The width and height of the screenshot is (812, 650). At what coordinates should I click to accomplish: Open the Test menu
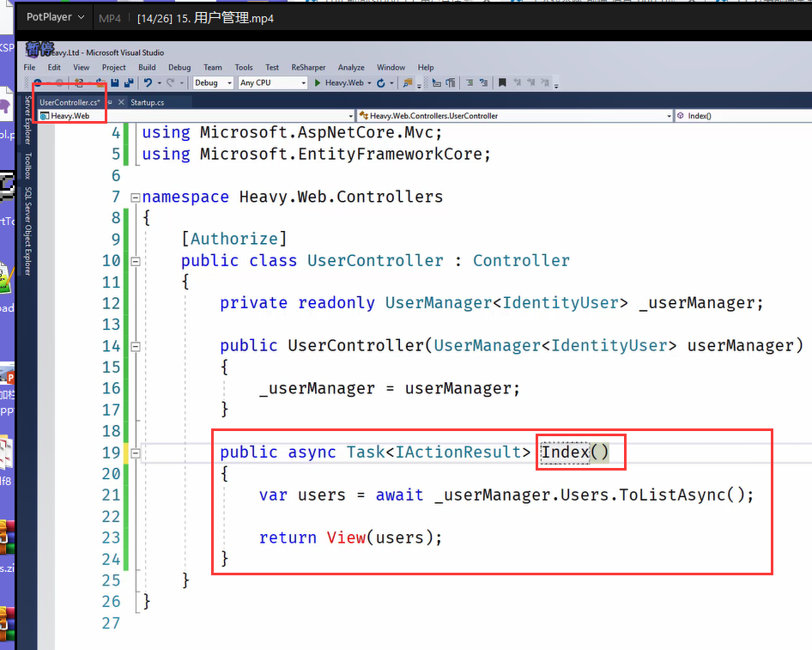[x=272, y=67]
